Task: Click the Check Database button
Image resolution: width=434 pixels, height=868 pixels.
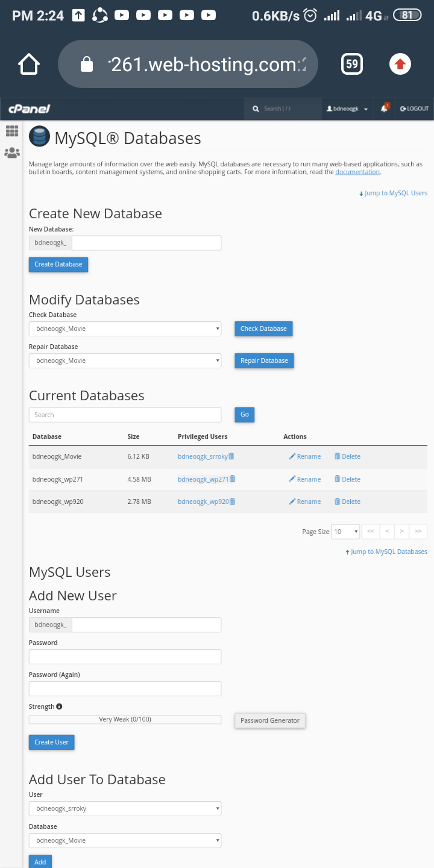Action: click(263, 329)
